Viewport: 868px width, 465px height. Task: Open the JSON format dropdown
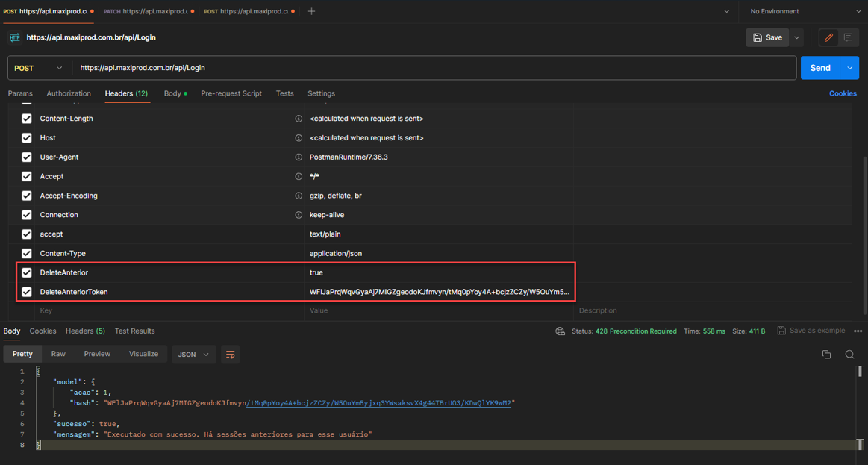194,355
